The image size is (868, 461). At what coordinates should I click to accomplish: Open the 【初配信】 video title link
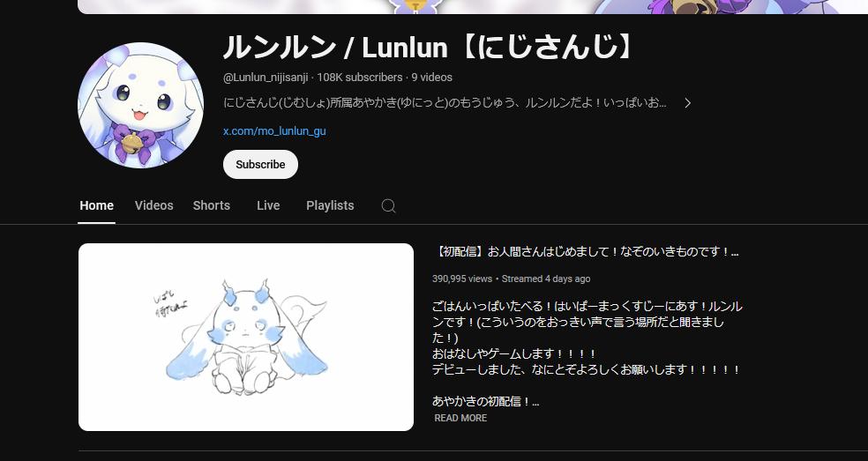pyautogui.click(x=585, y=252)
